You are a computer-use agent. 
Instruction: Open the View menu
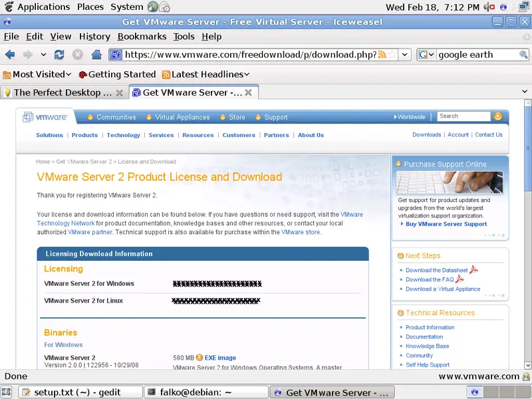coord(61,37)
